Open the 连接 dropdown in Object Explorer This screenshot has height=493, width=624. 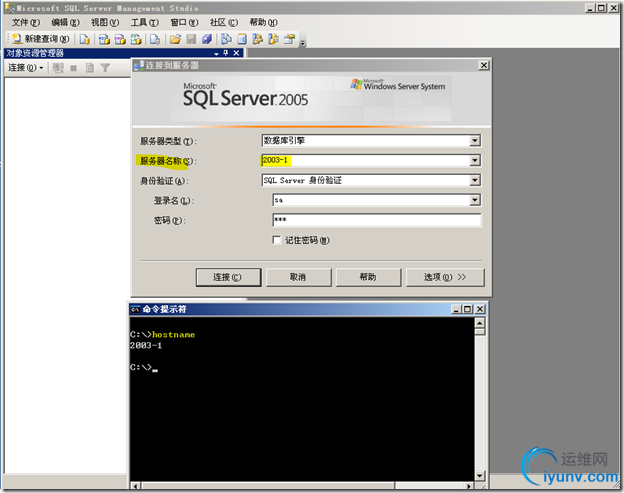[26, 68]
